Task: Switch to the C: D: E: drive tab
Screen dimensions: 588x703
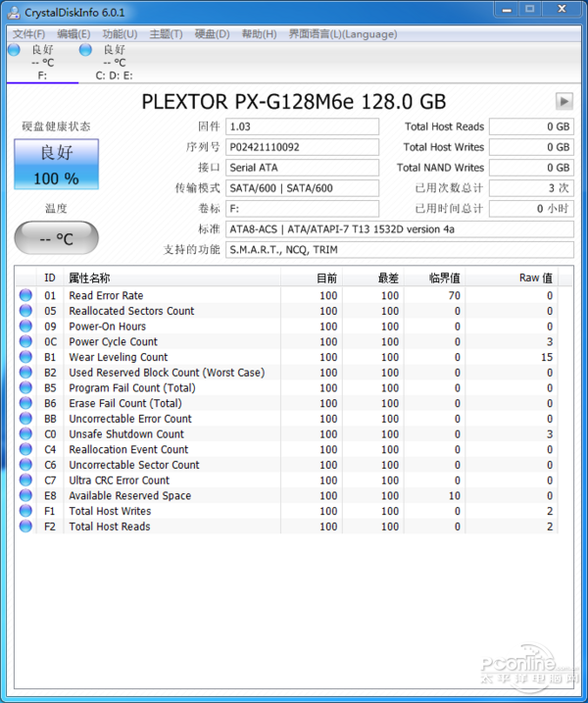Action: [114, 62]
